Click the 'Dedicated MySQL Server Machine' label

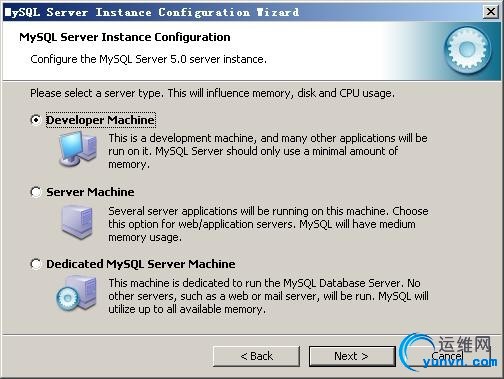tap(141, 264)
